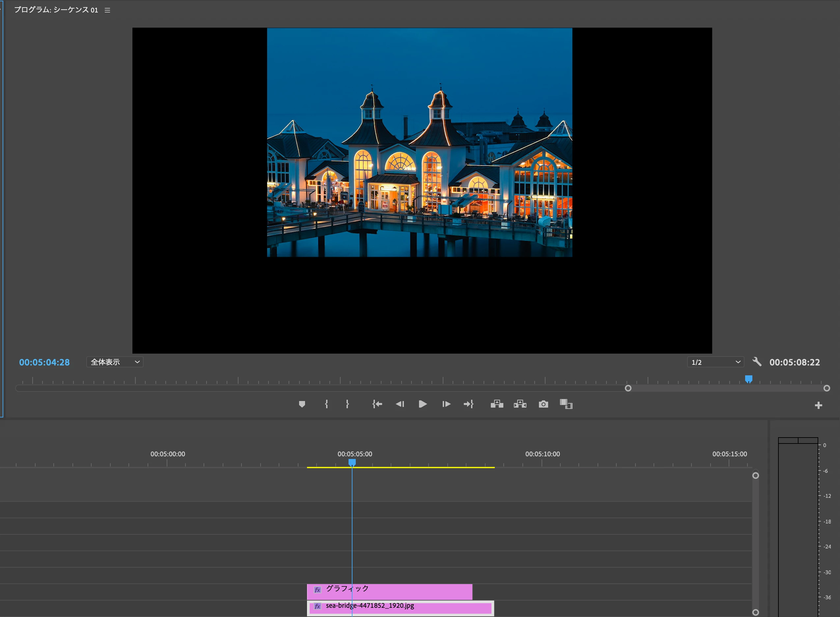Screen dimensions: 840x617
Task: Open the 1/2 playback resolution dropdown
Action: tap(715, 362)
